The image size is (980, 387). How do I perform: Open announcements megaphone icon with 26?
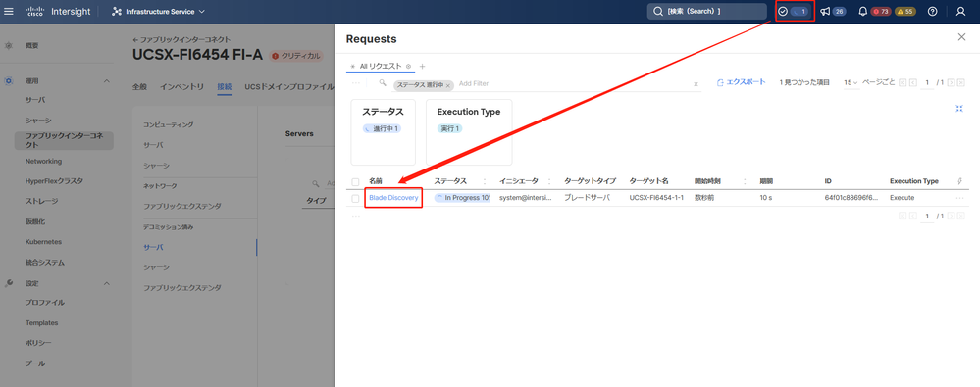833,11
